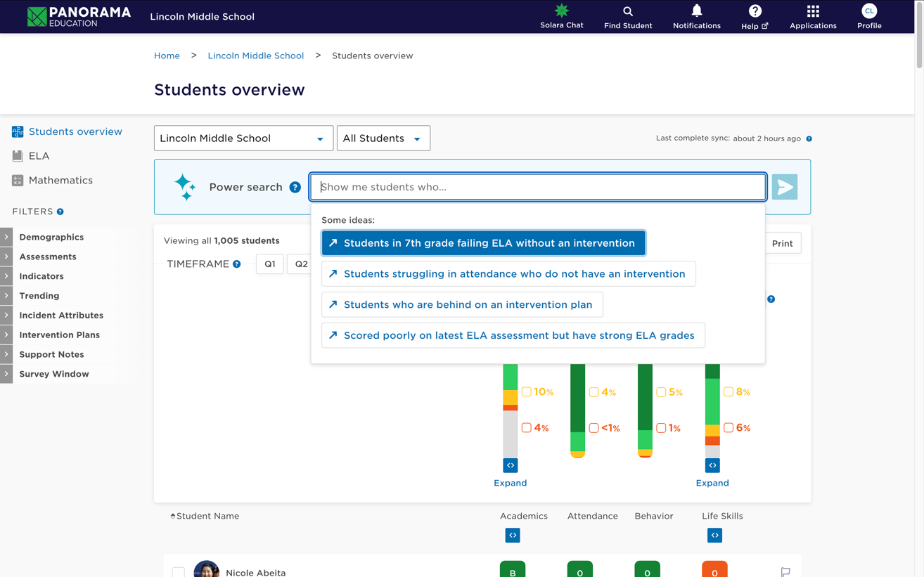Select the 7th grade failing ELA suggestion

point(483,243)
